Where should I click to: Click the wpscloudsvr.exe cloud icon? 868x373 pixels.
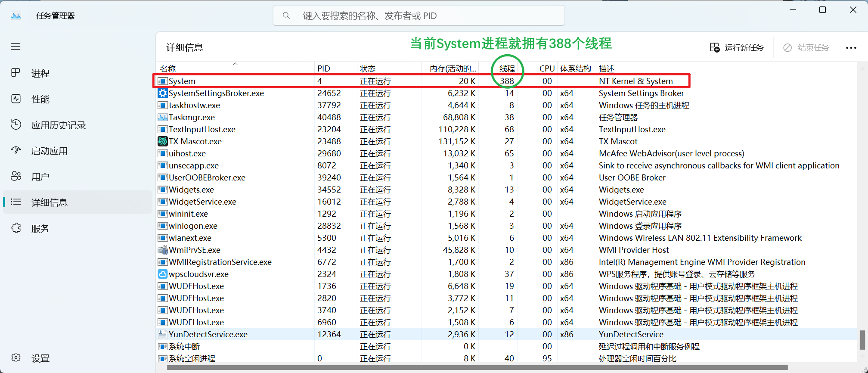pyautogui.click(x=163, y=274)
